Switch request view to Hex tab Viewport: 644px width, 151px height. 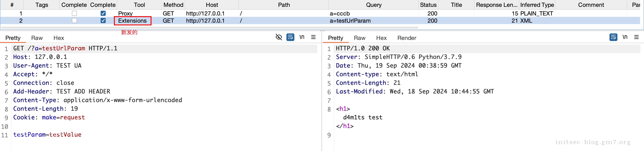(x=59, y=38)
